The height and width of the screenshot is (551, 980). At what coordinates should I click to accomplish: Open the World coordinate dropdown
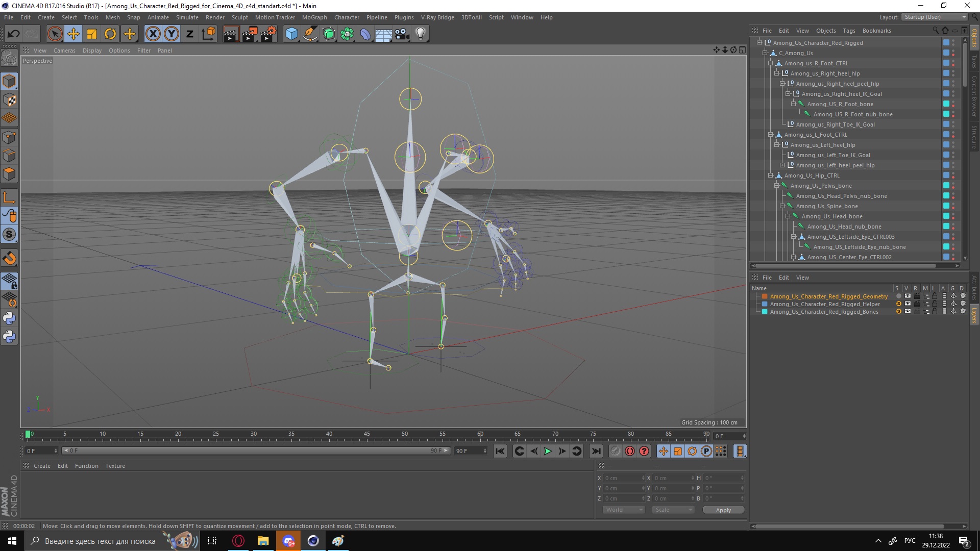tap(624, 510)
